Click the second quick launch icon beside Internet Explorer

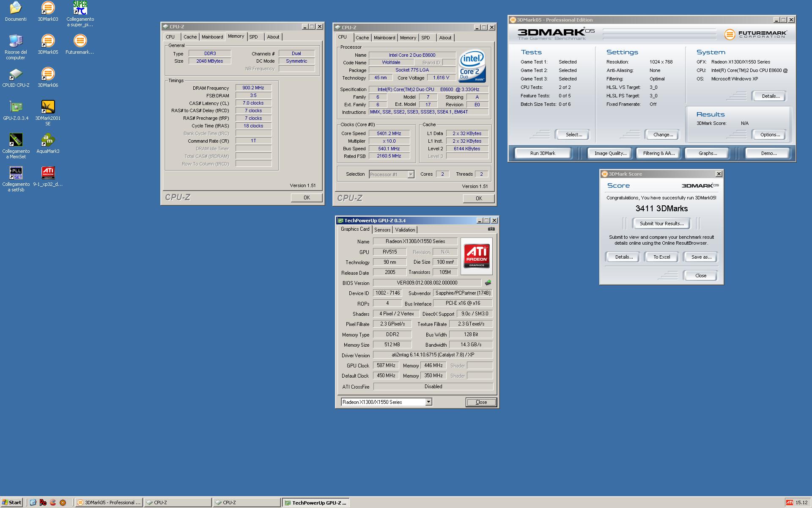pos(43,502)
